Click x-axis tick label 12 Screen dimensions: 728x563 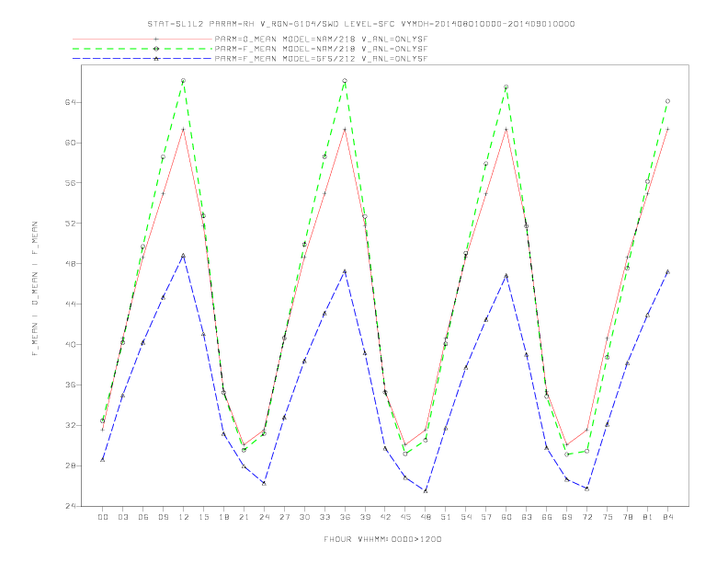coord(184,517)
